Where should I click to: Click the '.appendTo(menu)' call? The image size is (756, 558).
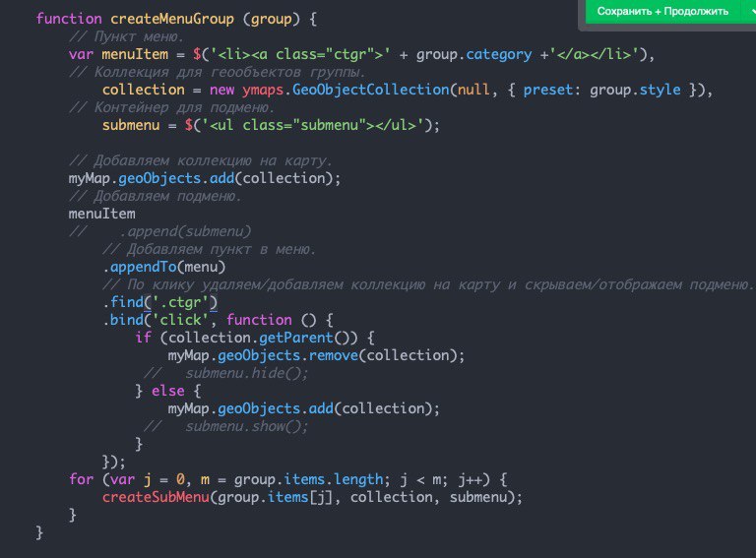pos(164,267)
